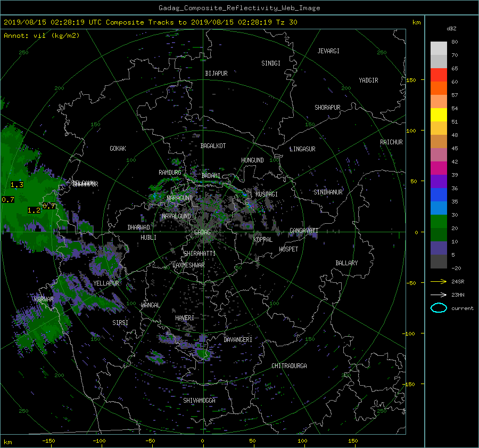Click the KARWAR city label
This screenshot has width=479, height=448.
44,299
